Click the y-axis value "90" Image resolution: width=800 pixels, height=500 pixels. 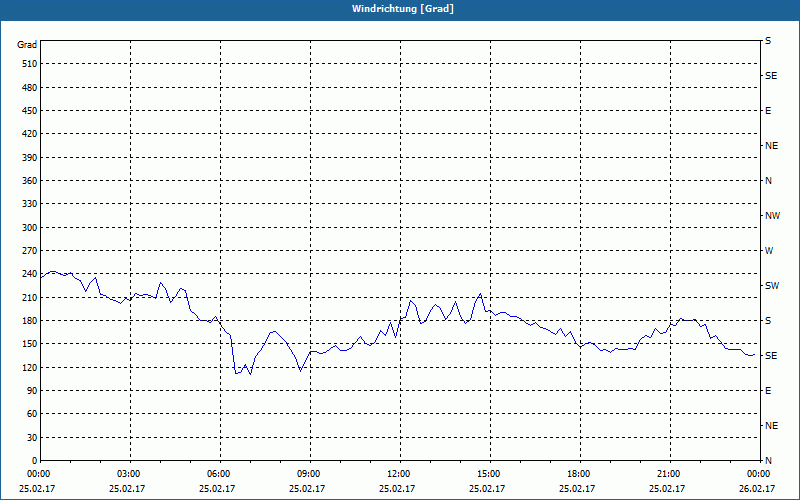click(32, 391)
